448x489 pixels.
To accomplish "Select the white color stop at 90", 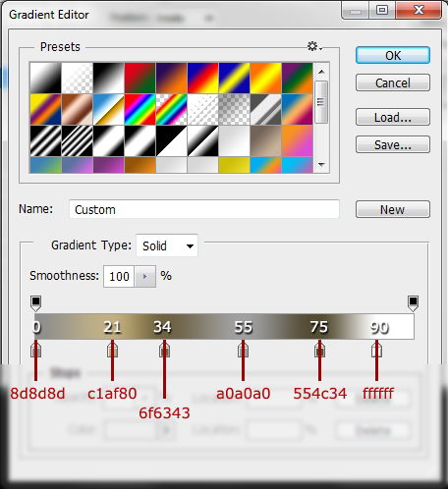I will click(376, 350).
